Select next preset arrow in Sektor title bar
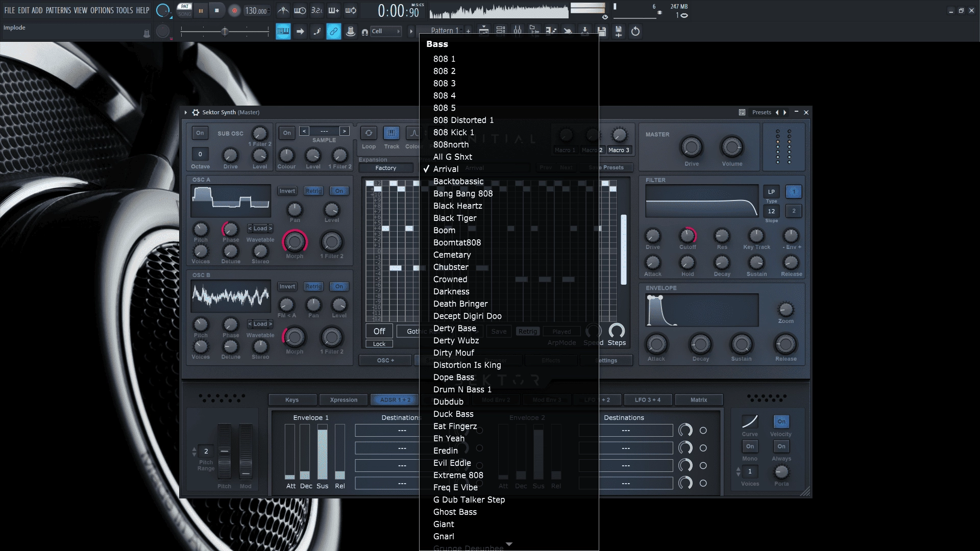The width and height of the screenshot is (980, 551). (x=785, y=112)
